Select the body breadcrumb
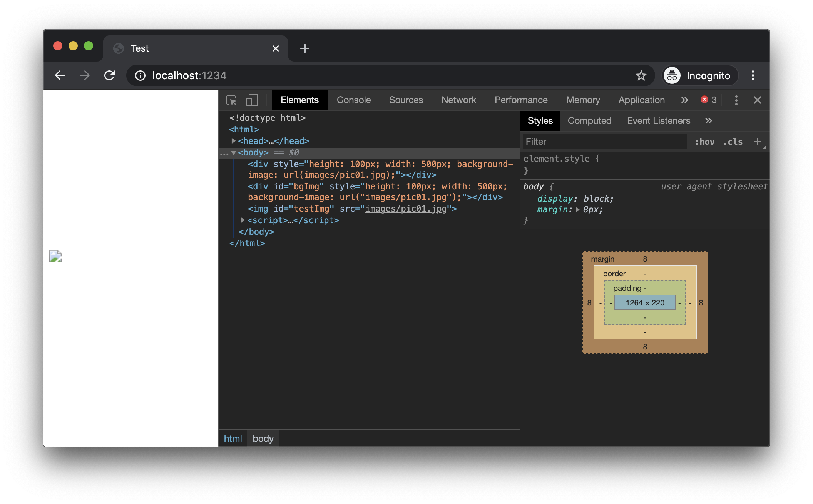The image size is (813, 504). (x=263, y=439)
